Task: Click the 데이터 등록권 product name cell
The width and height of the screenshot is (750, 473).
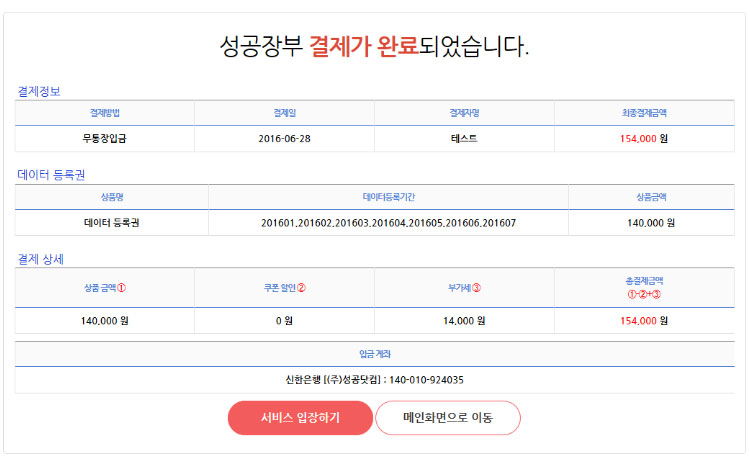Action: pyautogui.click(x=111, y=223)
